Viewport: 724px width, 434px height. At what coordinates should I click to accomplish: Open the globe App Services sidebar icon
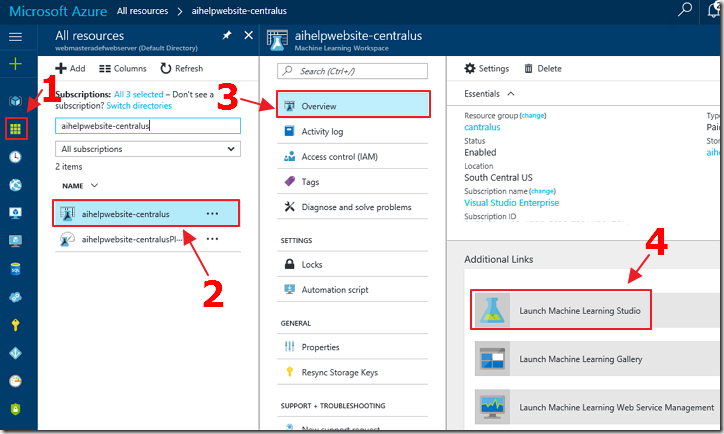[15, 185]
